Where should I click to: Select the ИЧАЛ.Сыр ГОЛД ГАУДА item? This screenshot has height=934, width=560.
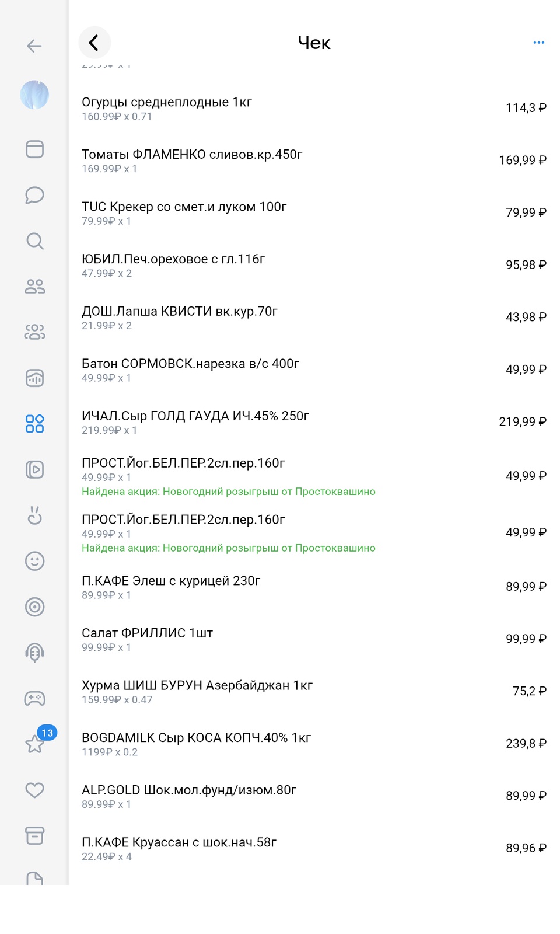click(x=195, y=416)
